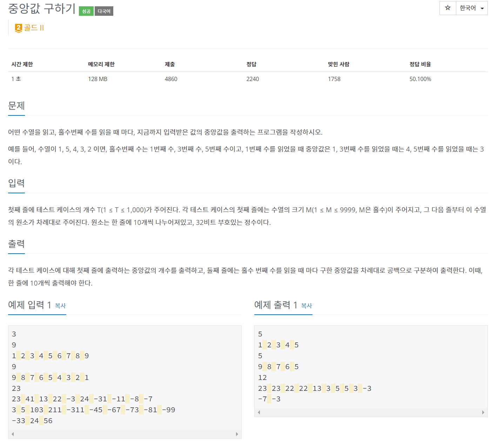
Task: Click the star favorite icon
Action: (x=448, y=8)
